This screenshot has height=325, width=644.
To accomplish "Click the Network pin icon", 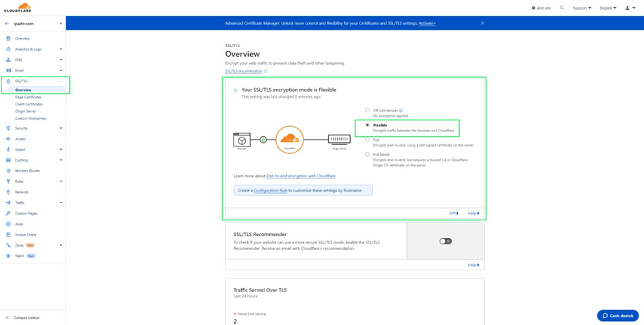I will (8, 192).
